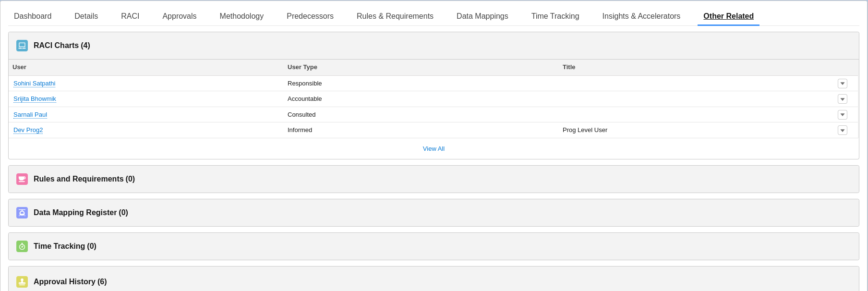Open the RACI tab

pyautogui.click(x=130, y=16)
